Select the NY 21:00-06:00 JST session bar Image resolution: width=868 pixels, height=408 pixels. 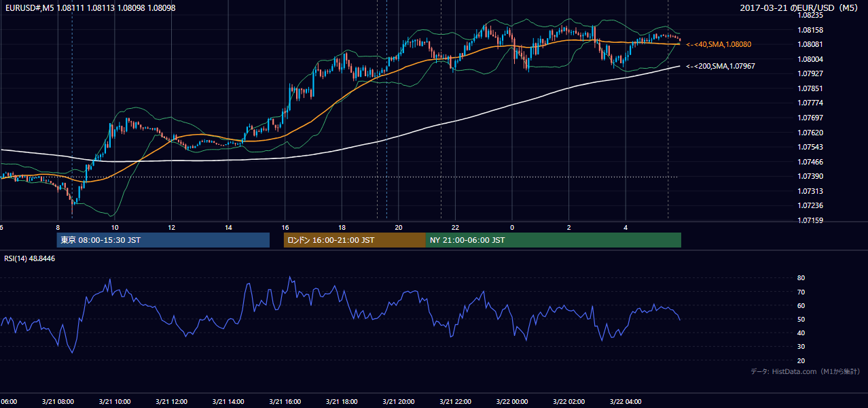click(x=554, y=240)
